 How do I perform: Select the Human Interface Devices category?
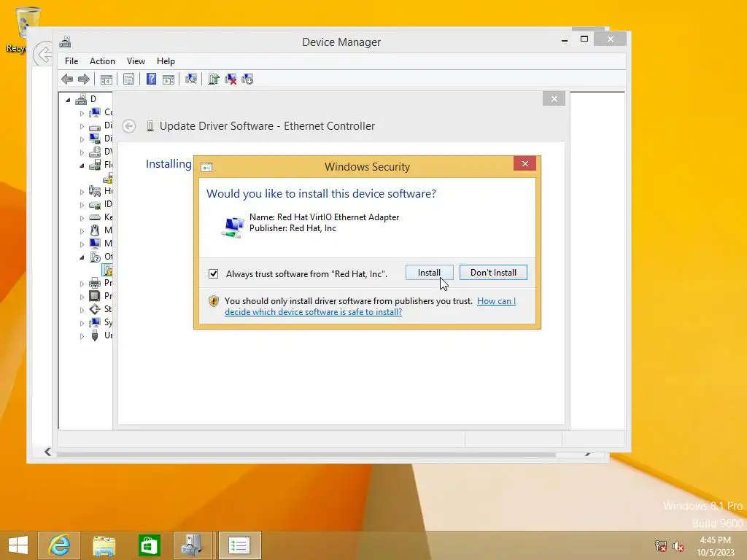[101, 191]
